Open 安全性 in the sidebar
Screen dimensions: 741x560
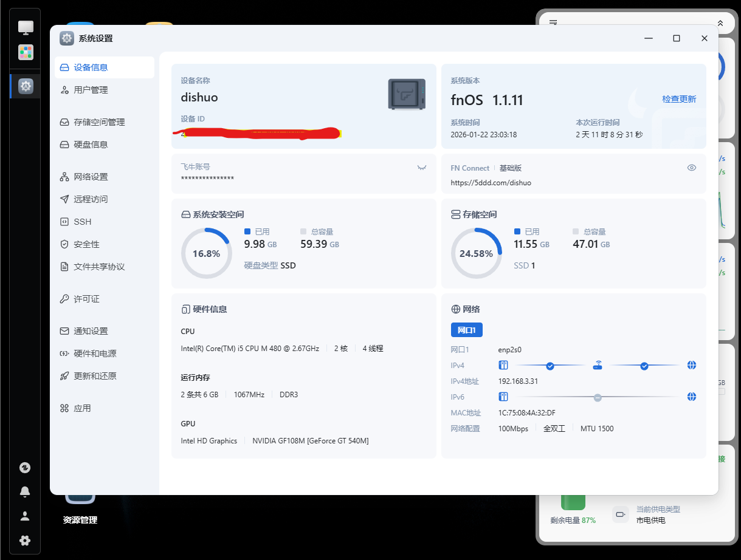pos(105,244)
